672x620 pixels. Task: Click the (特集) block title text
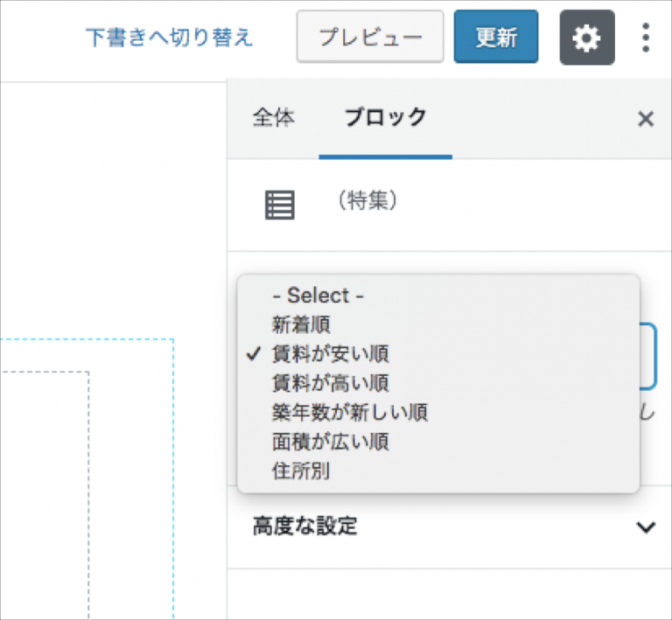(x=367, y=200)
